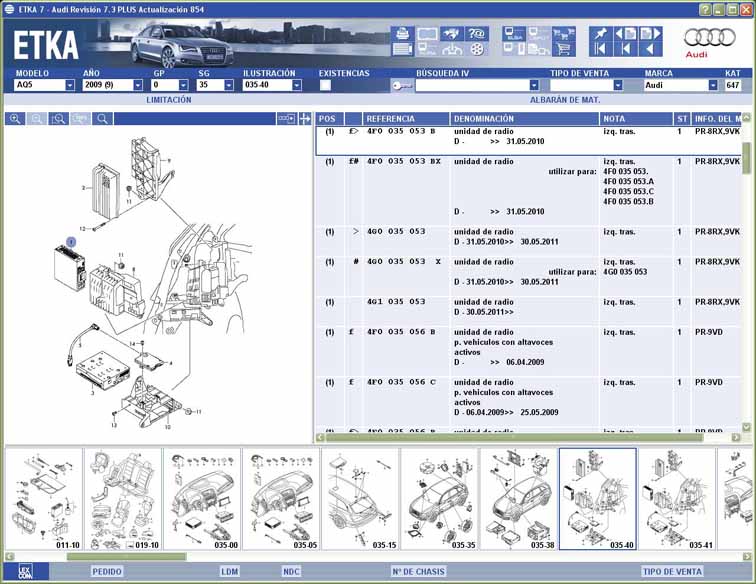Screen dimensions: 756x584
Task: Click the Limitación link
Action: click(169, 100)
